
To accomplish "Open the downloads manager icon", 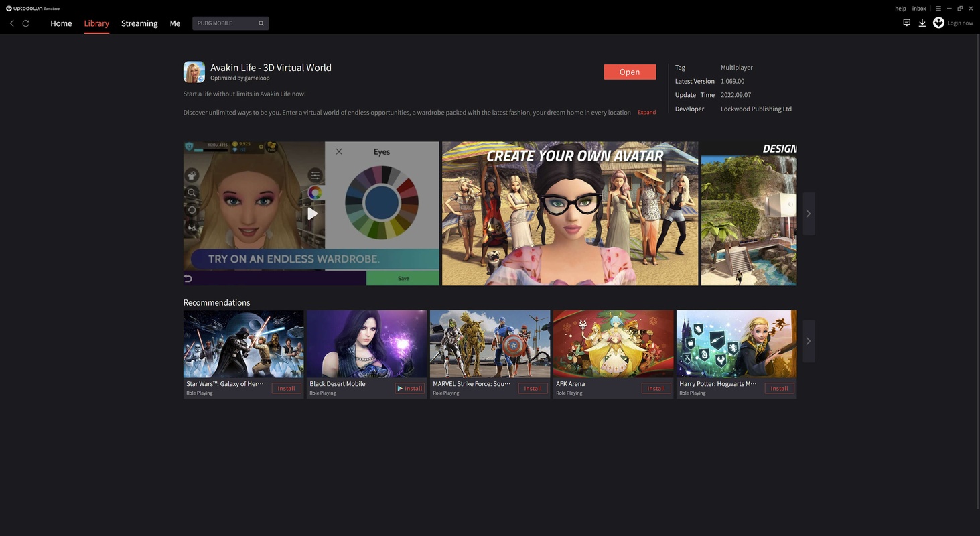I will [x=922, y=23].
